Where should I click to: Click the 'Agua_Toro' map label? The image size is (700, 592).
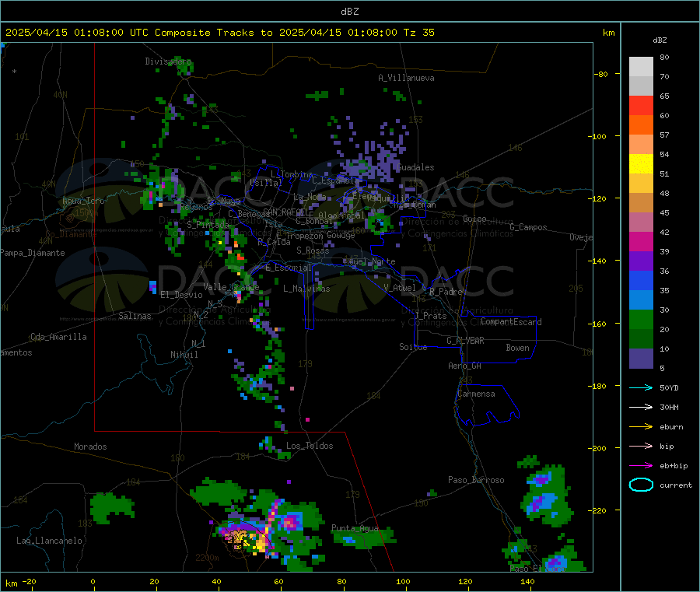pos(83,201)
